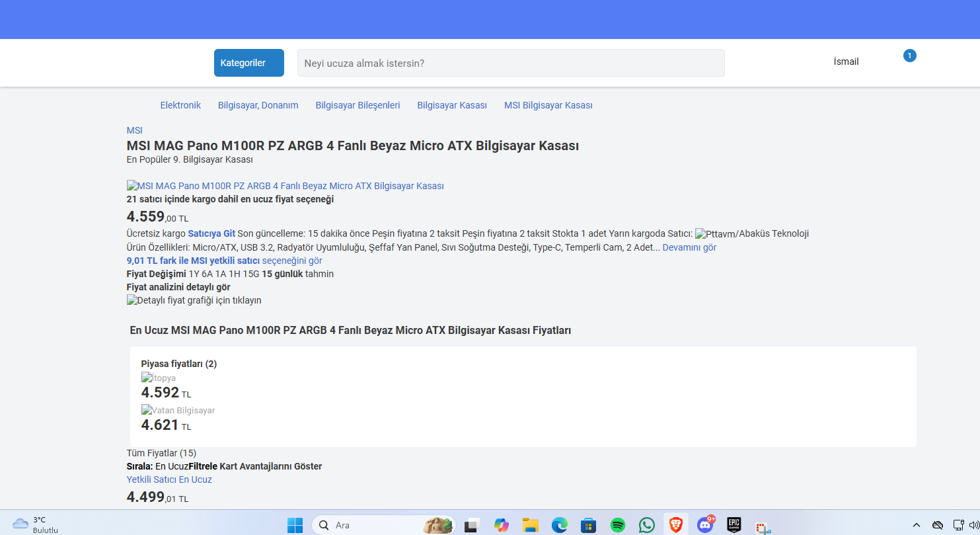Image resolution: width=980 pixels, height=535 pixels.
Task: Select the 1H price change period
Action: pos(235,274)
